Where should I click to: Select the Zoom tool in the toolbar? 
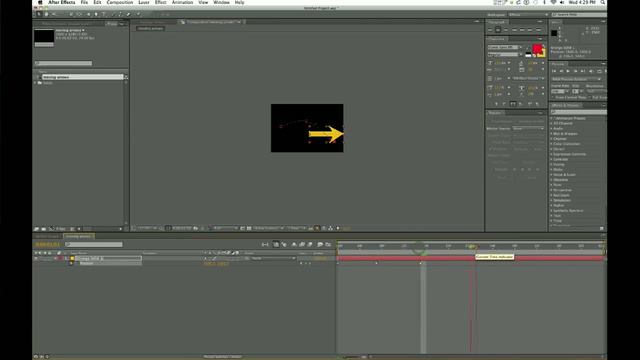(x=53, y=14)
